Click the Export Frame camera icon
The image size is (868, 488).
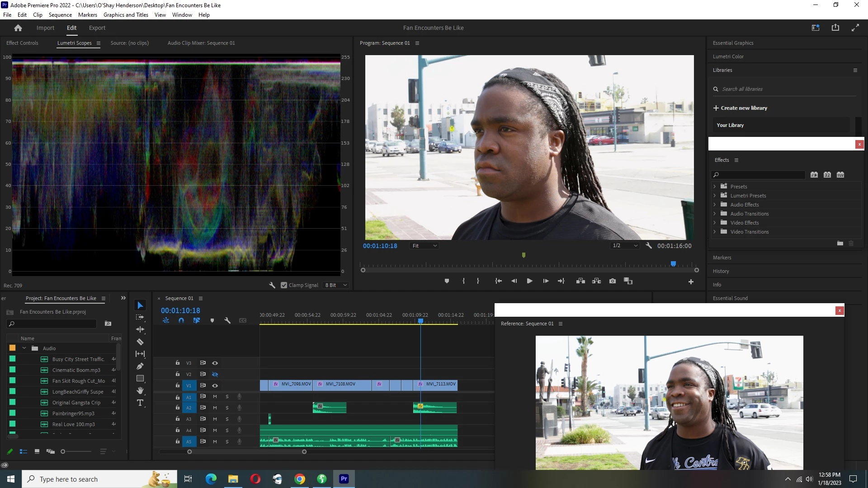pyautogui.click(x=612, y=281)
